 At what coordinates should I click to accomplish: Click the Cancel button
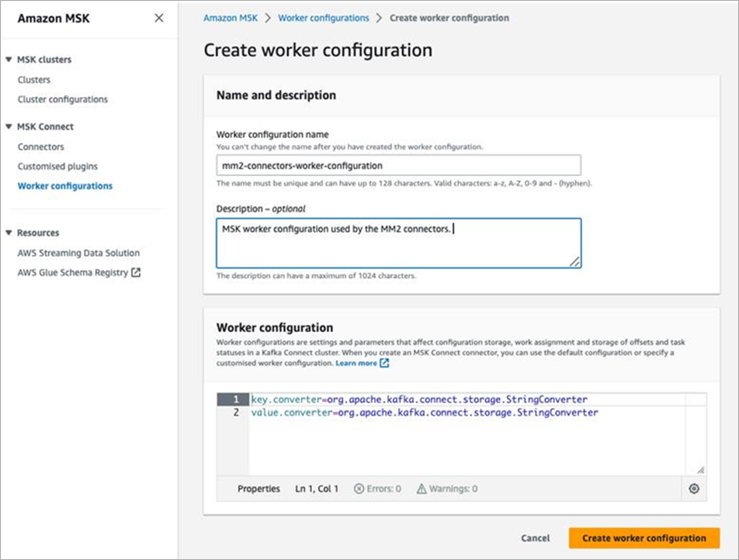pos(536,538)
